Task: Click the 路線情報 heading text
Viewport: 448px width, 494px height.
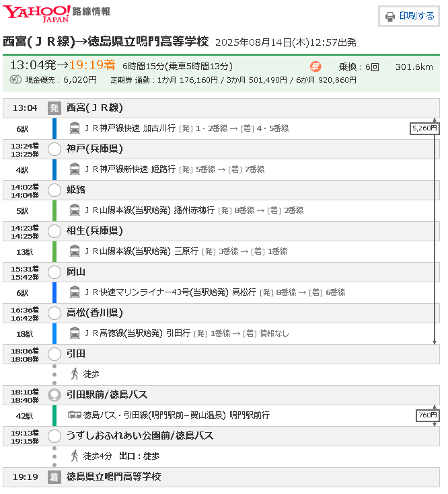Action: tap(91, 11)
